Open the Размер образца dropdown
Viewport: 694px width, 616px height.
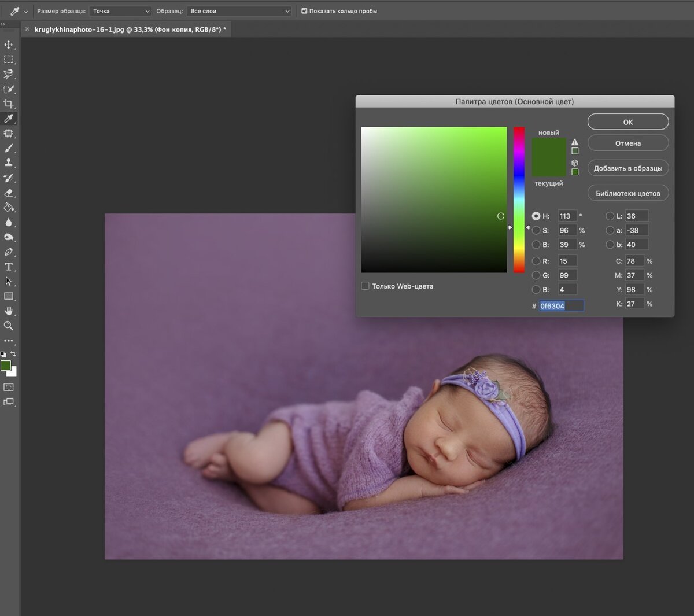pyautogui.click(x=121, y=11)
